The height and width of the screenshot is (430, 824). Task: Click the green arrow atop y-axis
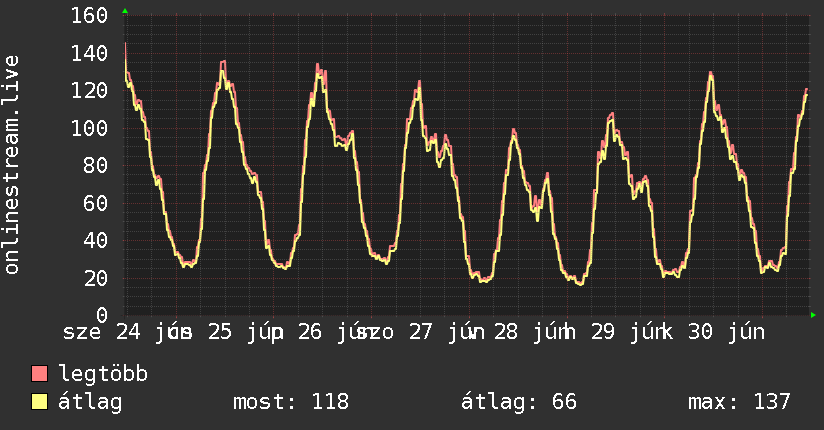click(125, 11)
